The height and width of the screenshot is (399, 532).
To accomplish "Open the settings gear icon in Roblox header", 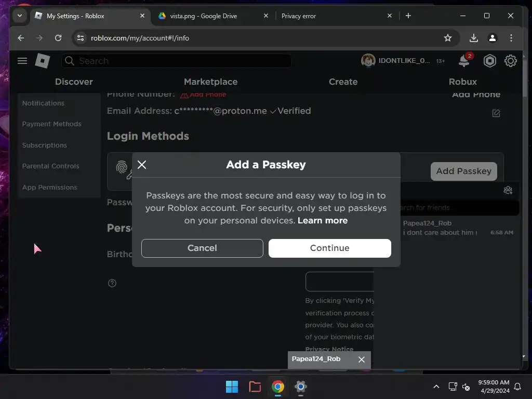I will 510,61.
